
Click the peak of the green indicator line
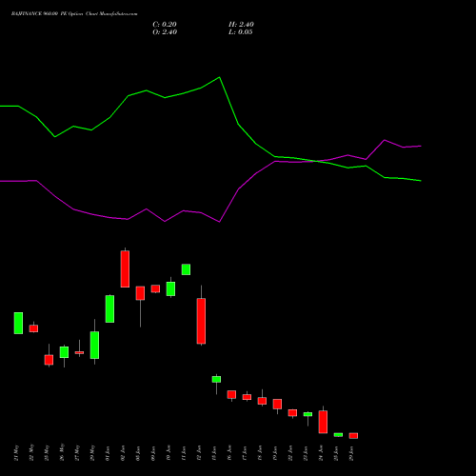pos(220,77)
